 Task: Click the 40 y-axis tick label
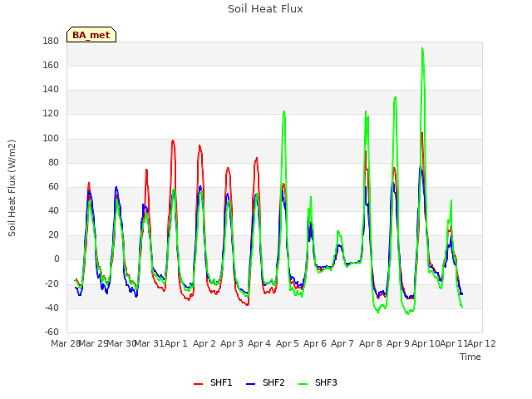(x=53, y=210)
